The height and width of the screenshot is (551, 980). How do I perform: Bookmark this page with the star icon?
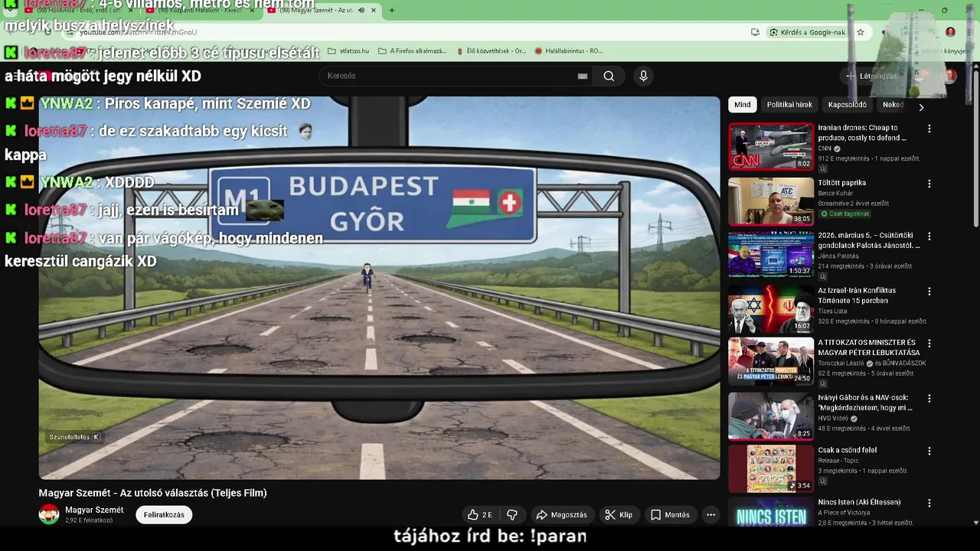tap(861, 32)
